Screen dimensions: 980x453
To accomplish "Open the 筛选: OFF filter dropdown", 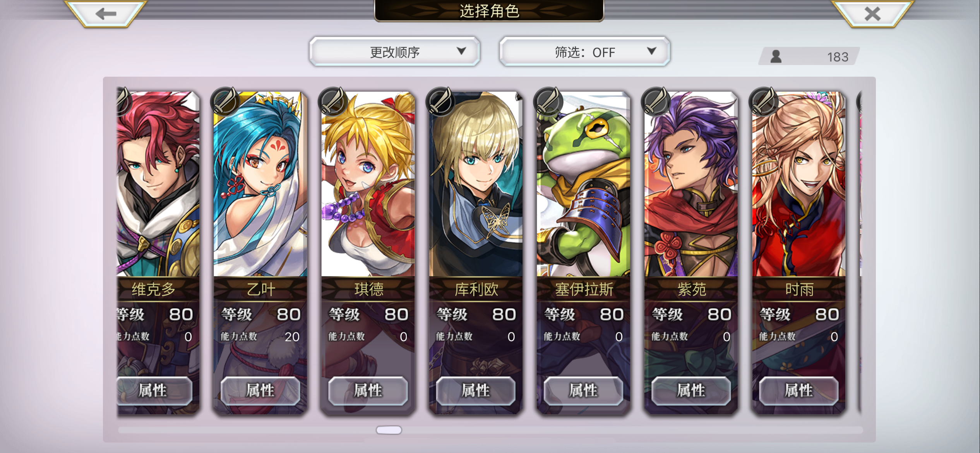I will [584, 51].
